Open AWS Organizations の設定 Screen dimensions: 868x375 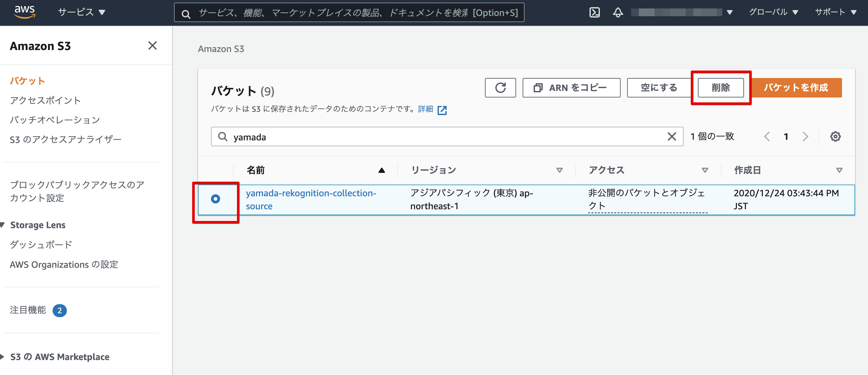click(x=64, y=265)
